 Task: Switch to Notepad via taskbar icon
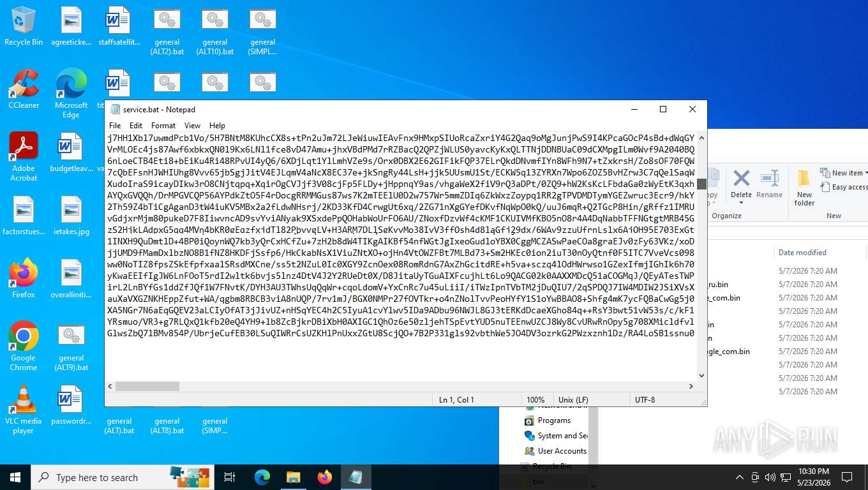(355, 477)
